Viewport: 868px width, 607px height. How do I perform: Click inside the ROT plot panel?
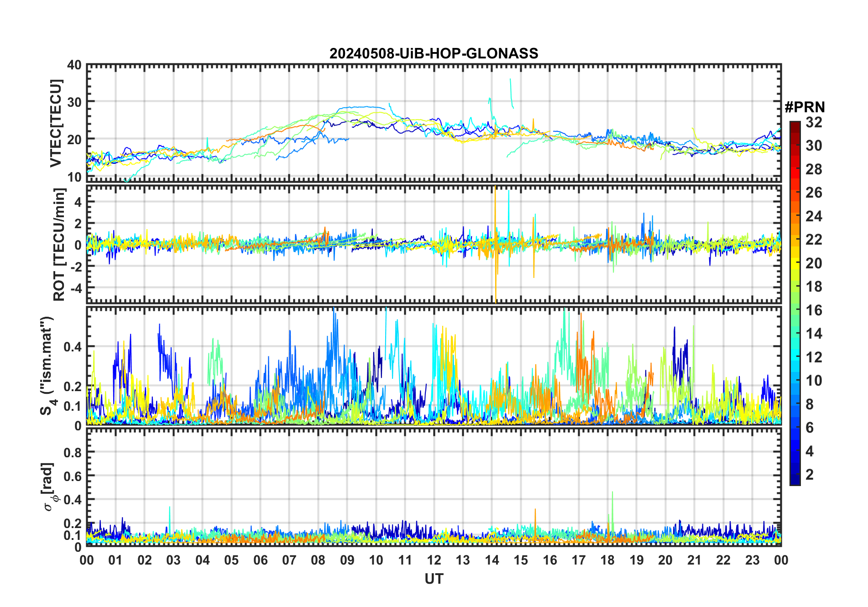(x=434, y=244)
